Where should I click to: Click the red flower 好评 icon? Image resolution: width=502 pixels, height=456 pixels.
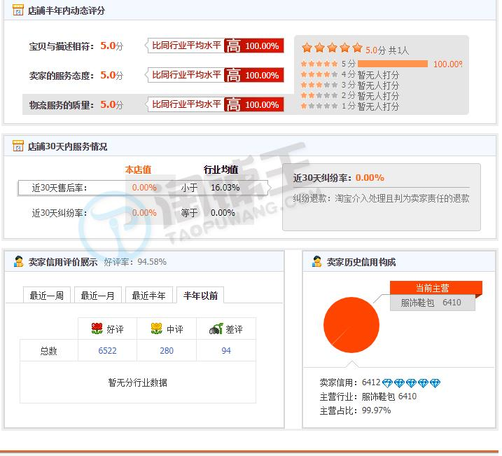(x=97, y=329)
